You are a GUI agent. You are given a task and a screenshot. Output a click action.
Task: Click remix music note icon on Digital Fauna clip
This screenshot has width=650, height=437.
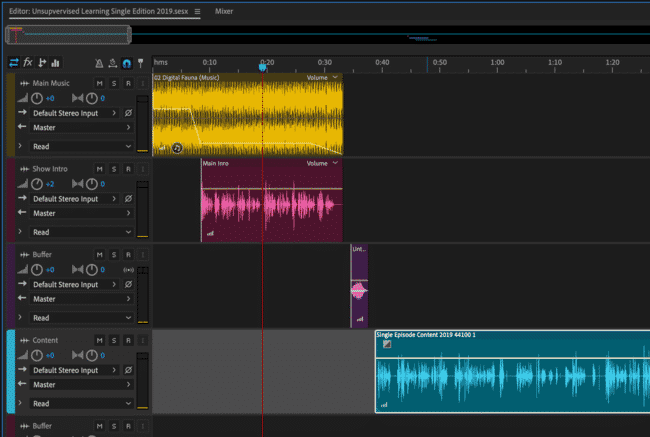(177, 148)
